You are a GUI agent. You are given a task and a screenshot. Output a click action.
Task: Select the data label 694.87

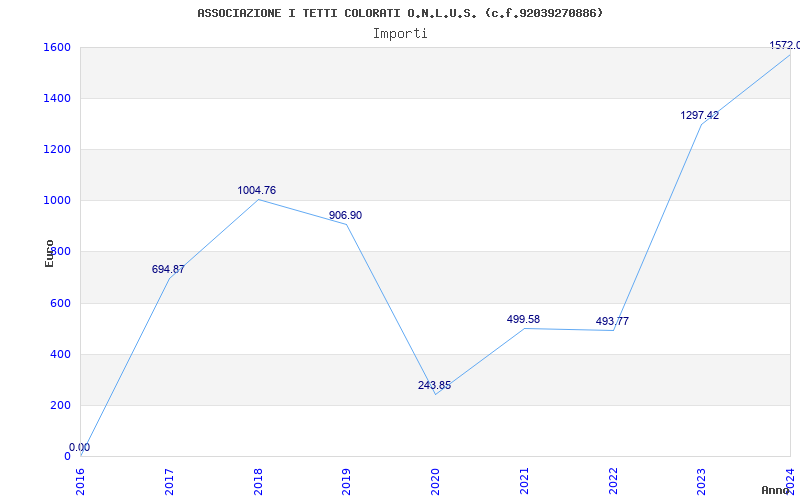tap(168, 269)
